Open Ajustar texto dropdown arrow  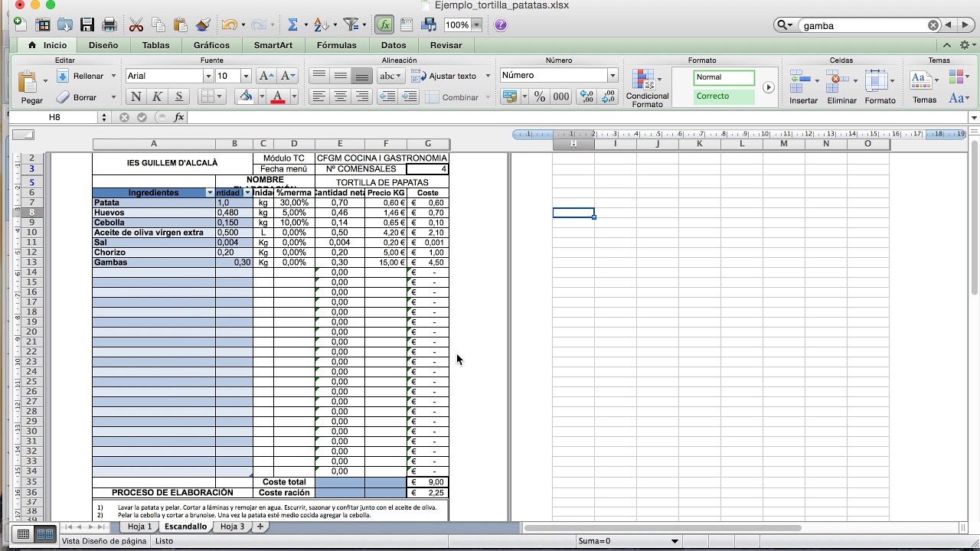pyautogui.click(x=488, y=76)
